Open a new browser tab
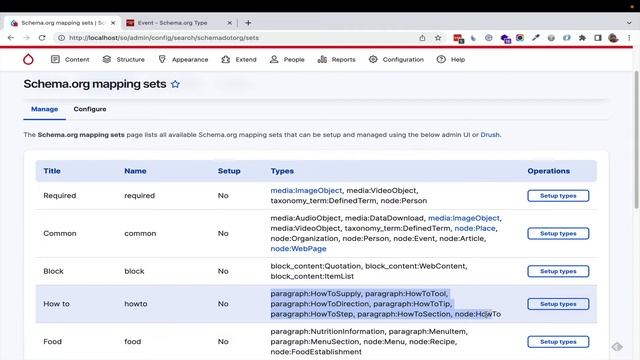This screenshot has width=640, height=360. 248,23
